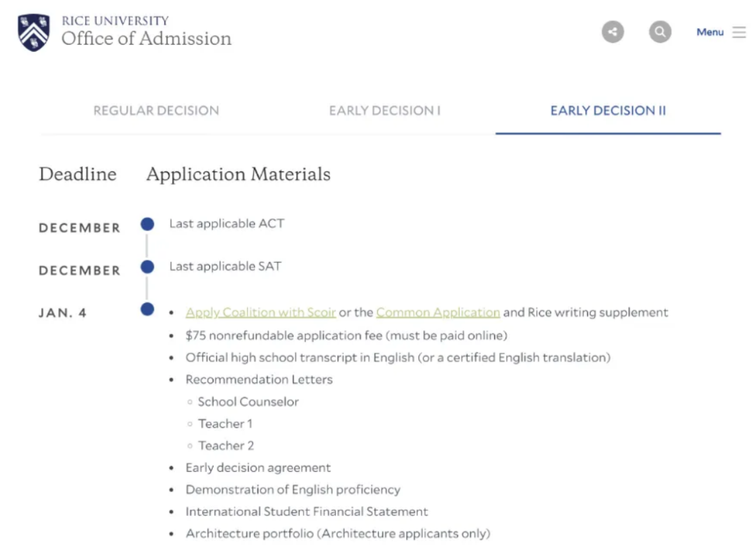Click the JAN. 4 deadline label
The width and height of the screenshot is (756, 558).
63,313
